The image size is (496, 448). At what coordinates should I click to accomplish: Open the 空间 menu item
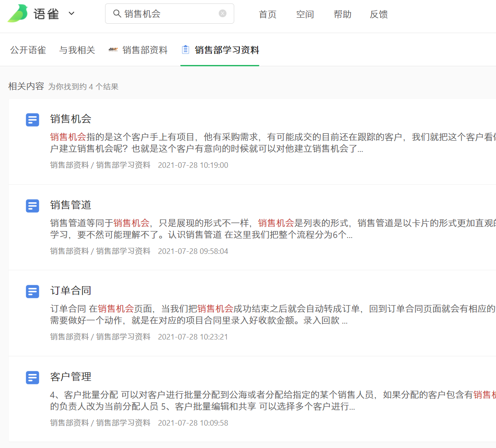(304, 14)
